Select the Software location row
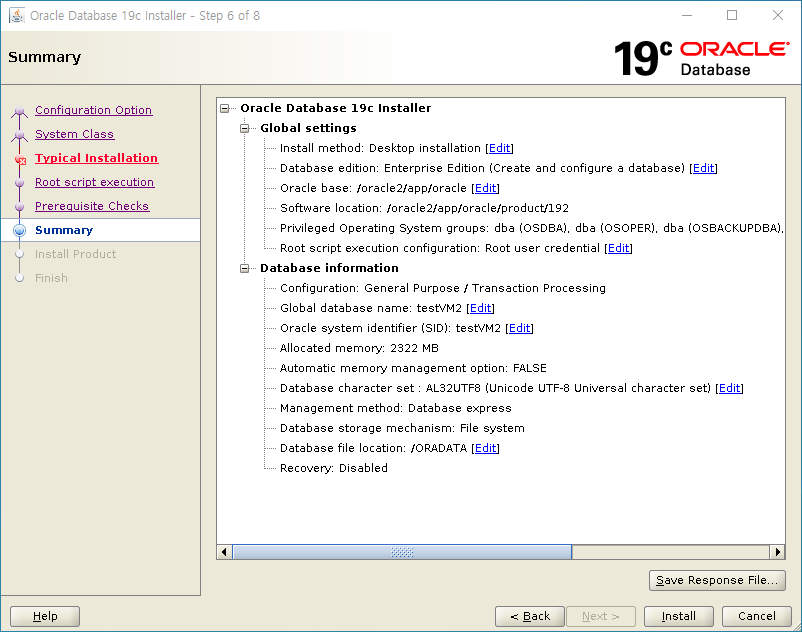Image resolution: width=802 pixels, height=632 pixels. pos(424,208)
